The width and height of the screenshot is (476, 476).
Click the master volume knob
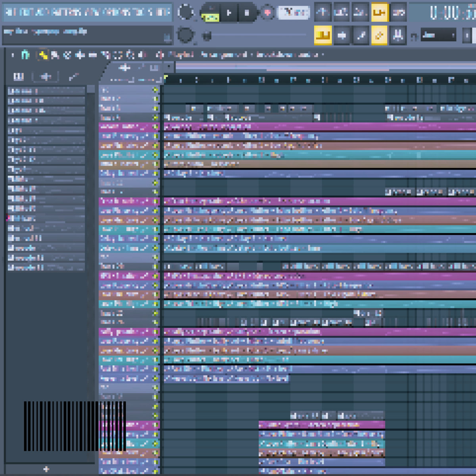click(x=185, y=13)
